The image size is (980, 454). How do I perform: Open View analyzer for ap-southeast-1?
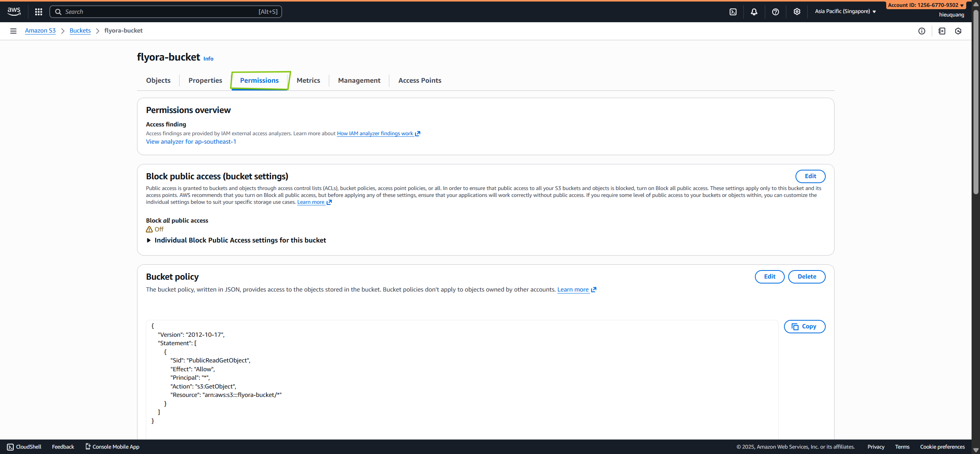pos(191,141)
